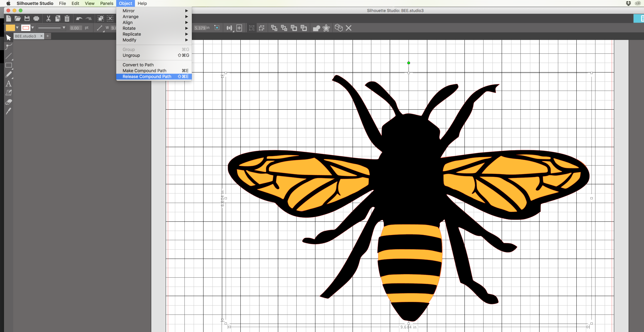
Task: Open the fill color dropdown arrow
Action: point(17,28)
